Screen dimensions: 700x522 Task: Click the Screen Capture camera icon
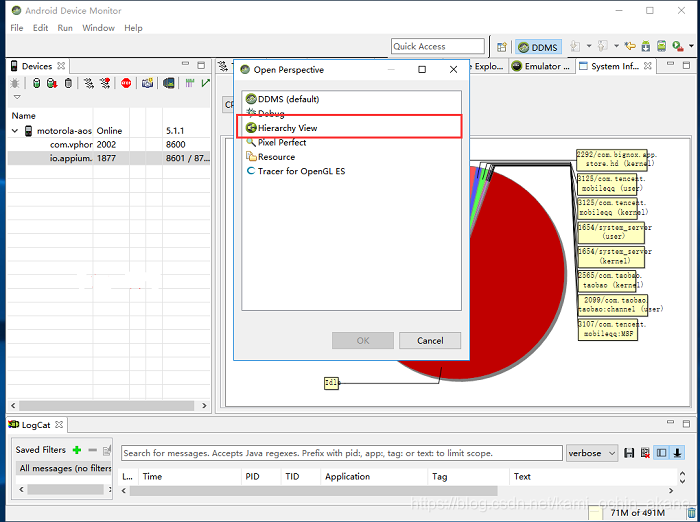point(147,83)
